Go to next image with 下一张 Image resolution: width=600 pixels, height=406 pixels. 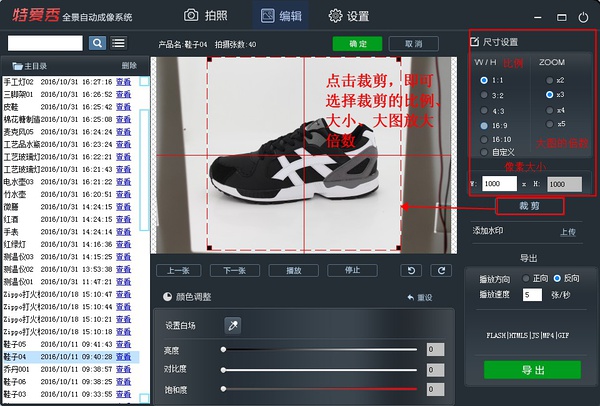[x=235, y=271]
